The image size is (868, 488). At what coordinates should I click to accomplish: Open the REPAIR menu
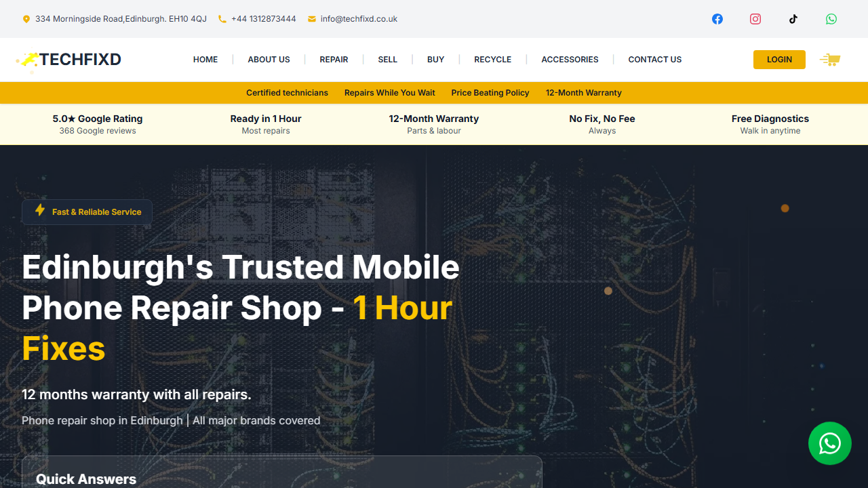[334, 60]
